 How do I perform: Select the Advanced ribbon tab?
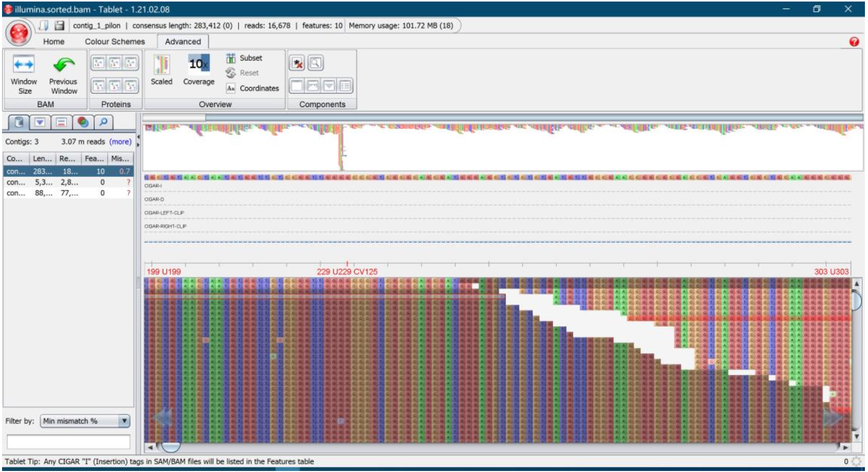[183, 41]
